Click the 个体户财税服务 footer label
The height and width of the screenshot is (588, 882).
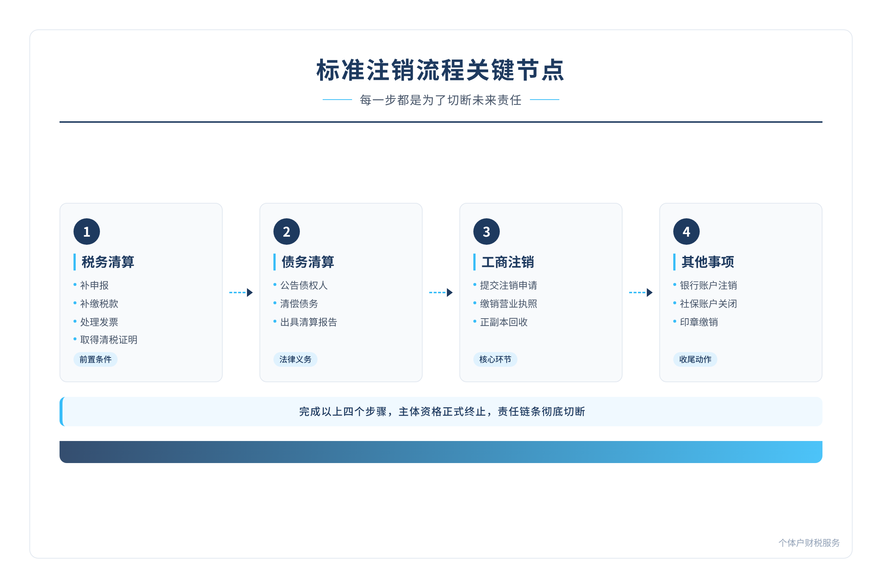(809, 543)
